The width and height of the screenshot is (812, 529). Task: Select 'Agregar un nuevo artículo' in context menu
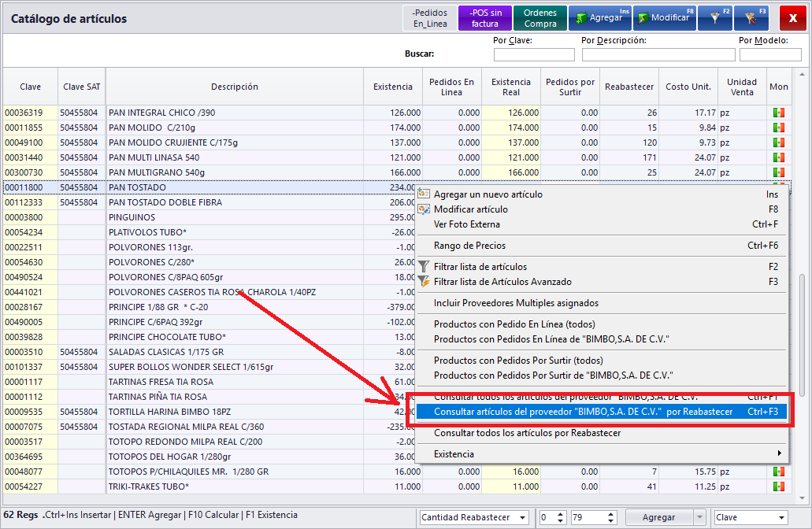click(488, 194)
